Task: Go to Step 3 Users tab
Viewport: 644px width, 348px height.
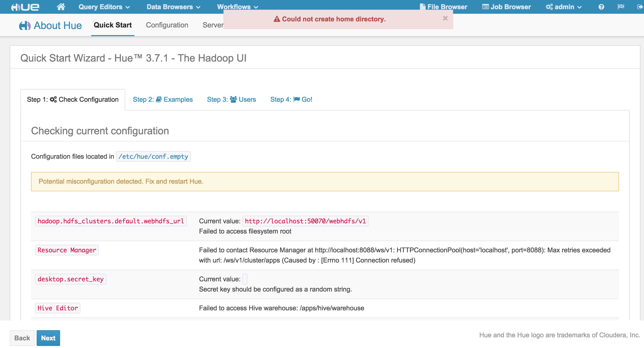Action: [231, 99]
